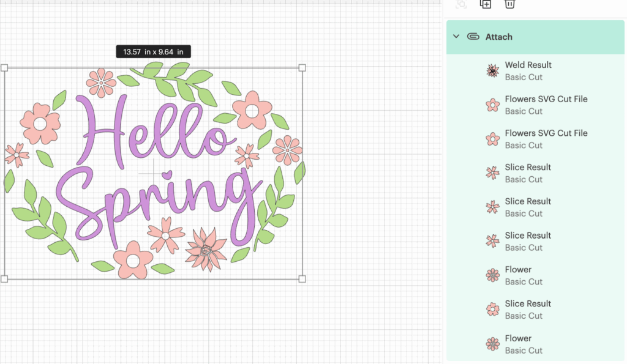Select the Attach group header label
627x364 pixels.
coord(498,37)
